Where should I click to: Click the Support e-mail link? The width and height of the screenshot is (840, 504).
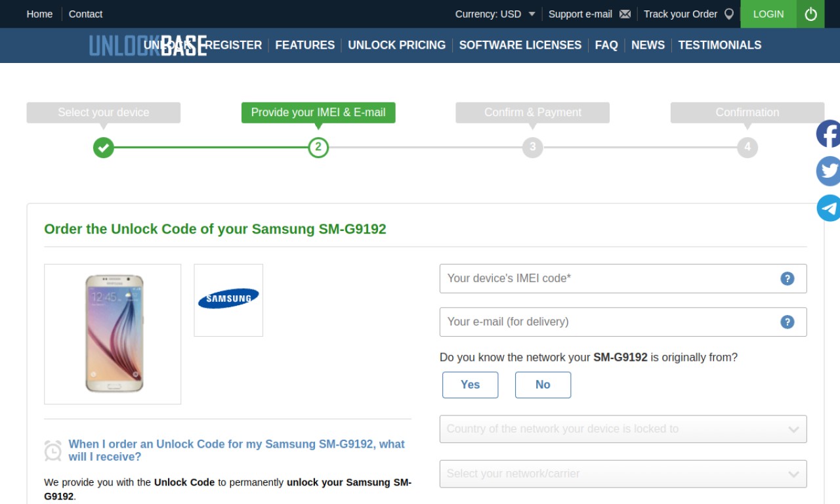580,14
